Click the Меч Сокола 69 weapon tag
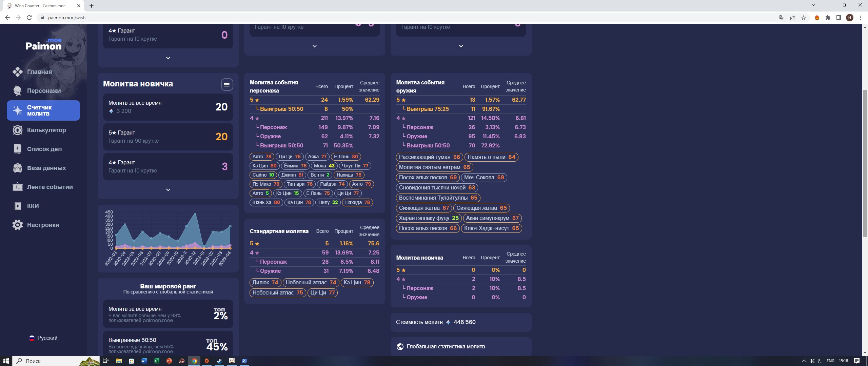868x366 pixels. click(x=484, y=178)
